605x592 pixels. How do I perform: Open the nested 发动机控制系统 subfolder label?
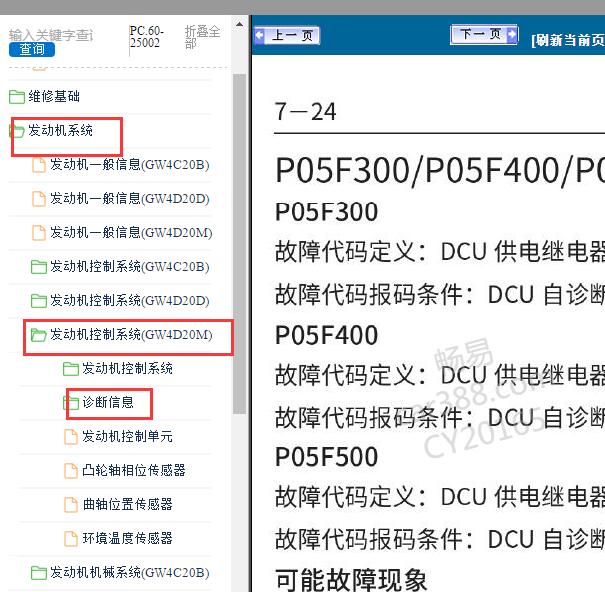127,369
